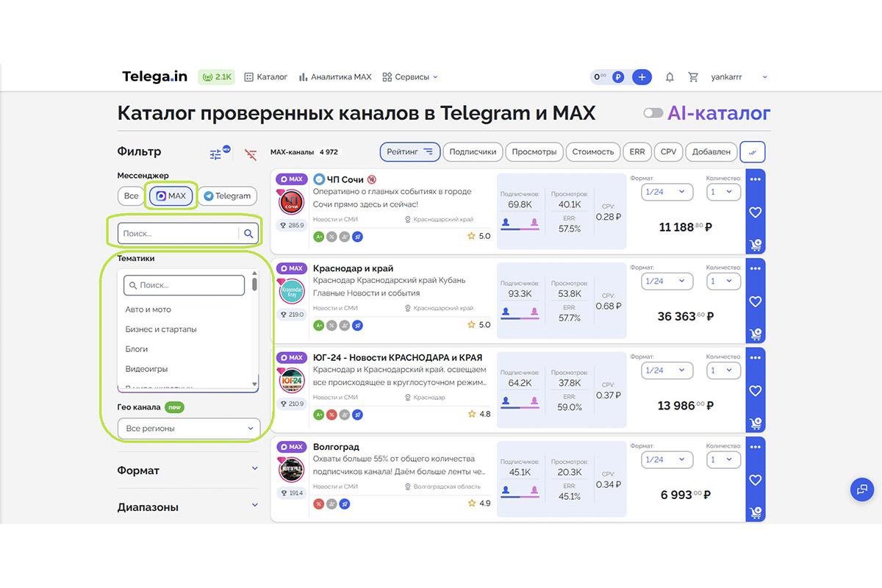Open the shopping cart icon

pyautogui.click(x=692, y=76)
